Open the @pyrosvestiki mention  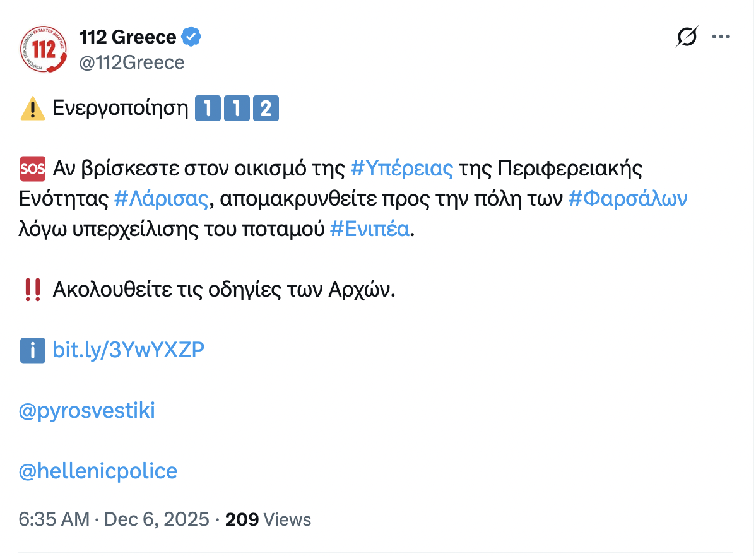(x=87, y=411)
